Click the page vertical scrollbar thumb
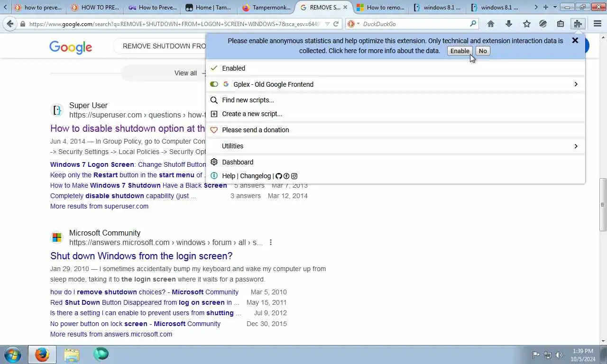The width and height of the screenshot is (607, 364). pos(603,205)
